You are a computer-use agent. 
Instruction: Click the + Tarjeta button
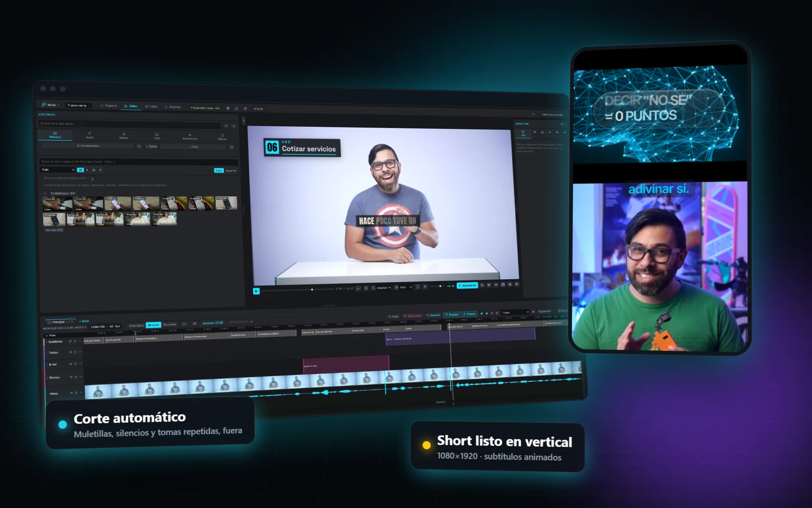click(x=152, y=146)
